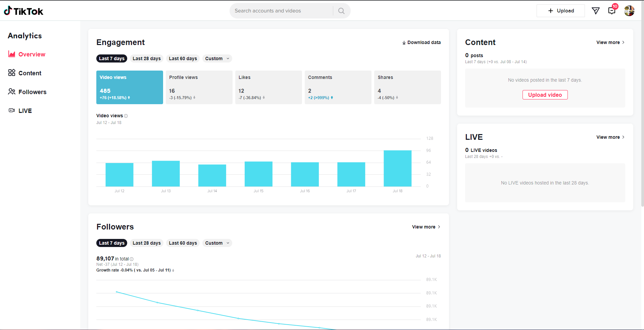
Task: Expand Followers section via View more
Action: pyautogui.click(x=426, y=227)
